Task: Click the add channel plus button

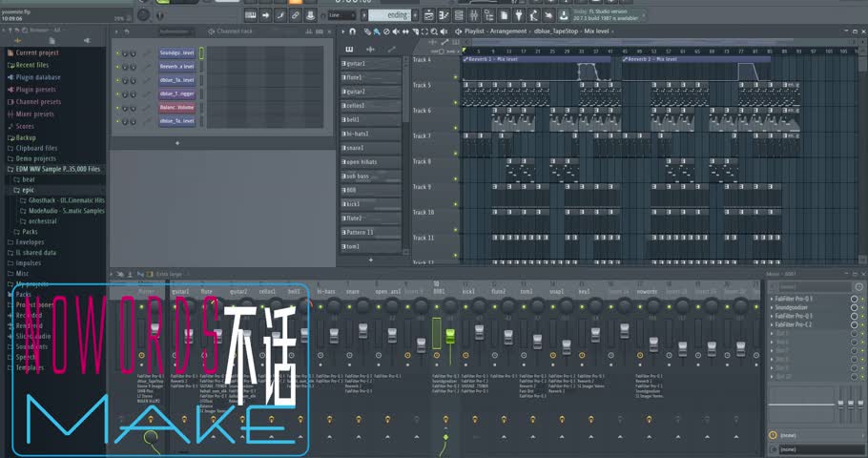Action: 177,143
